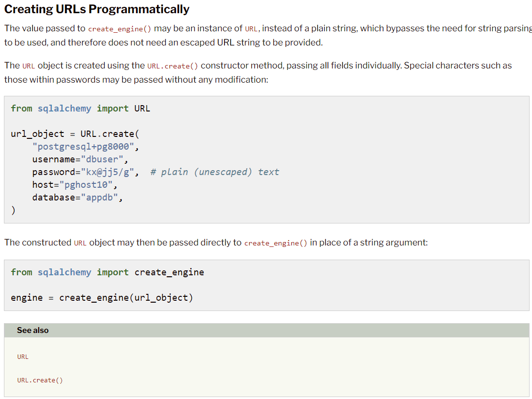Click the "Creating URLs Programmatically" heading

pyautogui.click(x=97, y=9)
